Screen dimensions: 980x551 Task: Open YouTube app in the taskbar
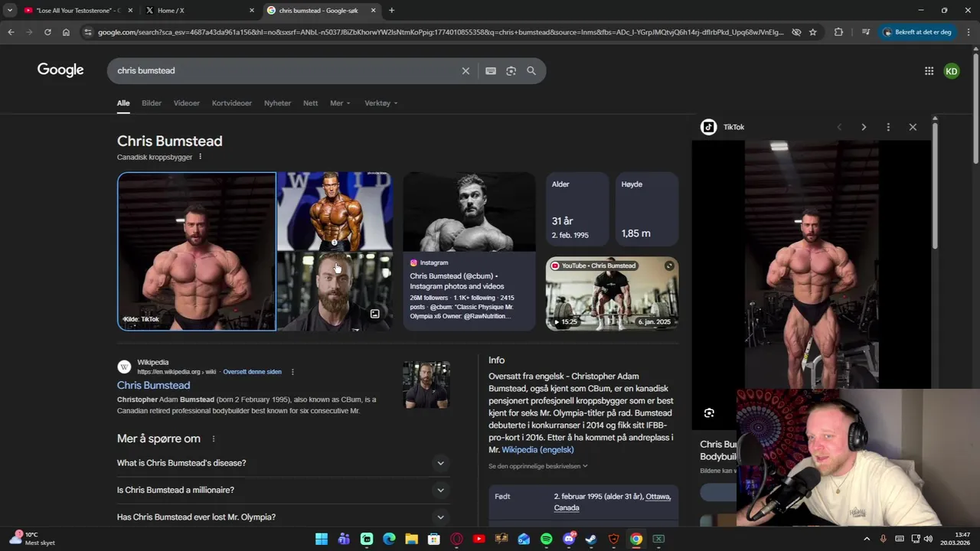point(479,539)
